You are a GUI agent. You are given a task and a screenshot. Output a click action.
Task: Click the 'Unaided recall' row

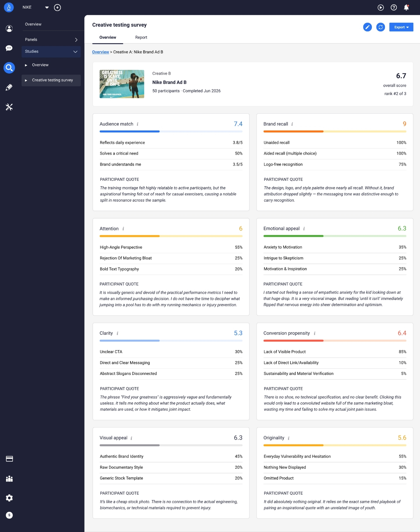[335, 143]
